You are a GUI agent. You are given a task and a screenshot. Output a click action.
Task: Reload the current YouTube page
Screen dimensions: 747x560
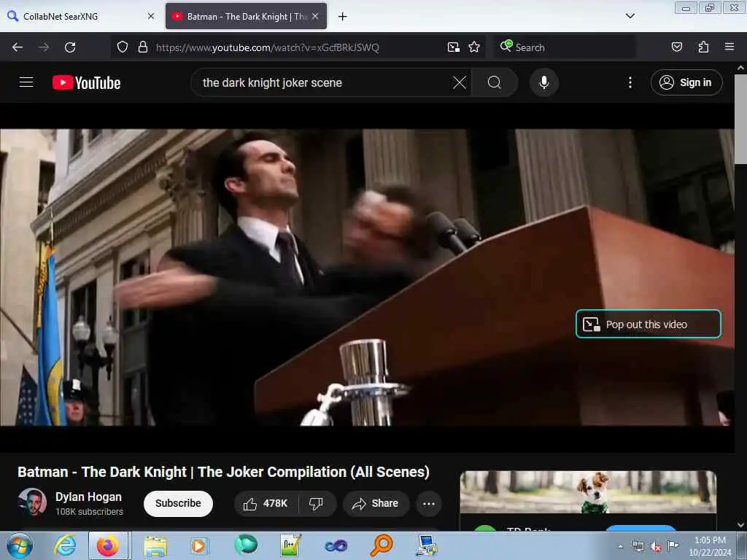70,47
